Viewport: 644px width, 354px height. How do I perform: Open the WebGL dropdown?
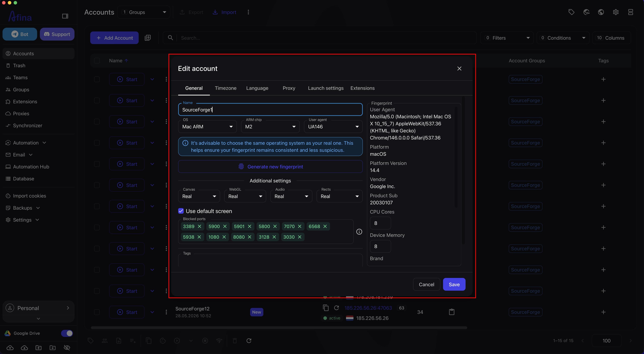tap(245, 196)
